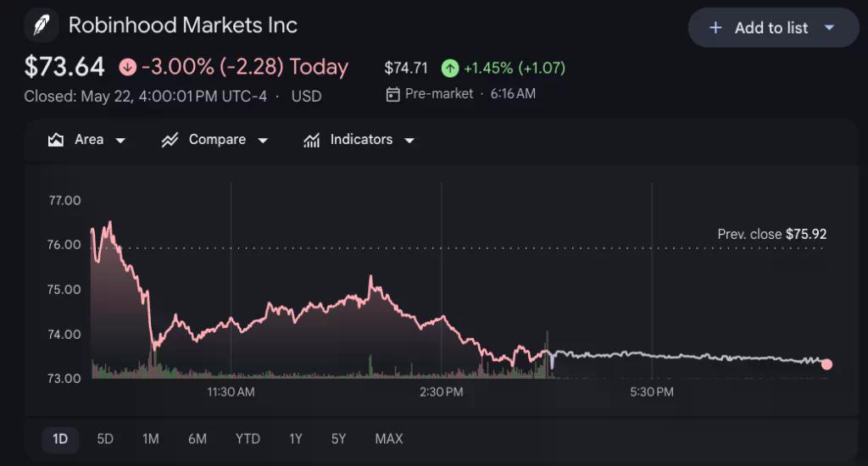Click the Prev. close $75.92 label
Viewport: 868px width, 466px height.
tap(771, 234)
